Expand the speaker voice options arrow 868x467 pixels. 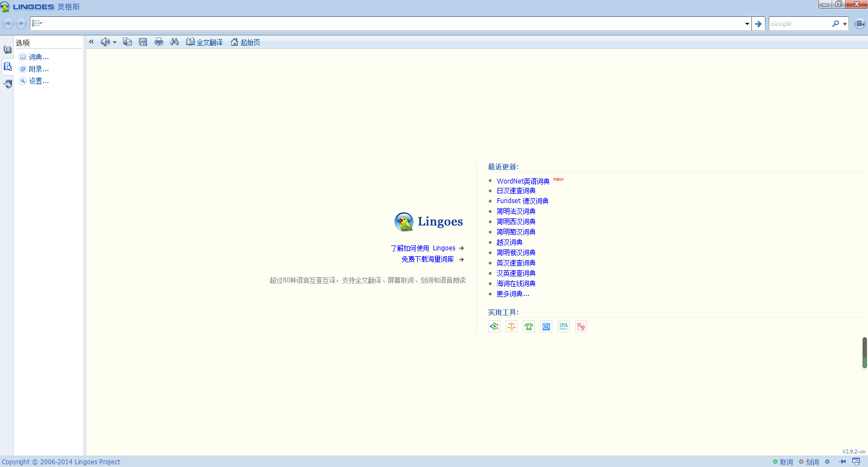(114, 42)
